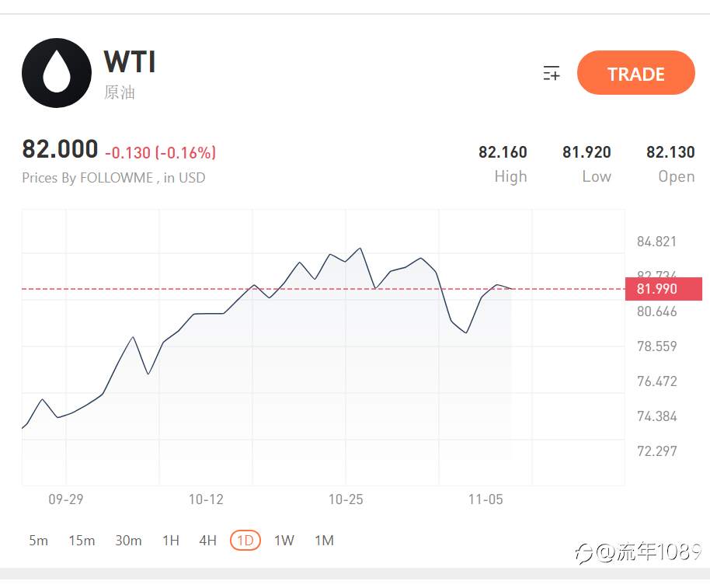Click the red 81.990 price label
This screenshot has width=710, height=588.
(663, 289)
